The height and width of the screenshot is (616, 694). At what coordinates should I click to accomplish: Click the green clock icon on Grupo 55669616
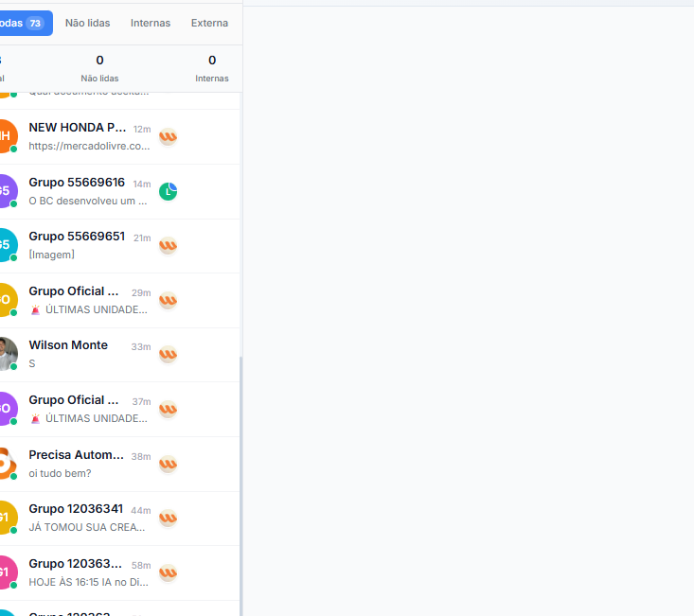pyautogui.click(x=168, y=191)
